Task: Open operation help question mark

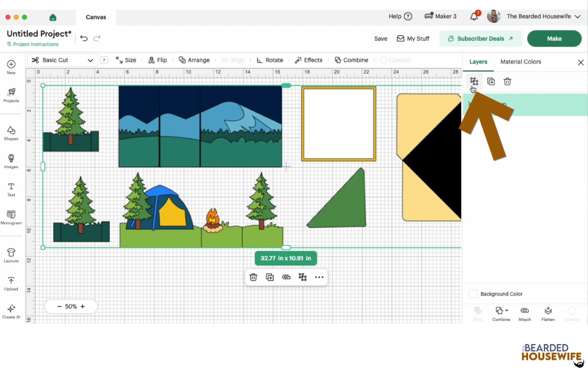Action: pos(104,60)
